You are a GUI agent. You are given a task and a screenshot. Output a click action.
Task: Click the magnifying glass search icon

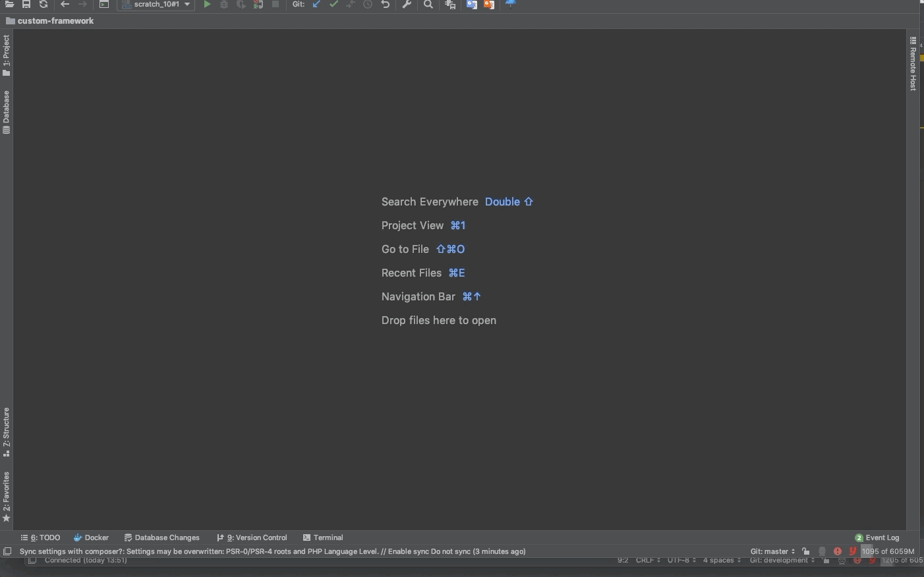428,5
